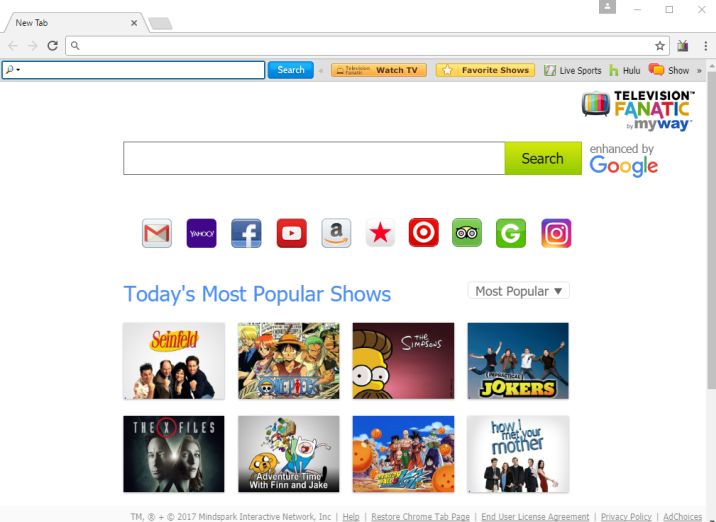716x522 pixels.
Task: Open the Seinfeld show thumbnail
Action: click(174, 361)
